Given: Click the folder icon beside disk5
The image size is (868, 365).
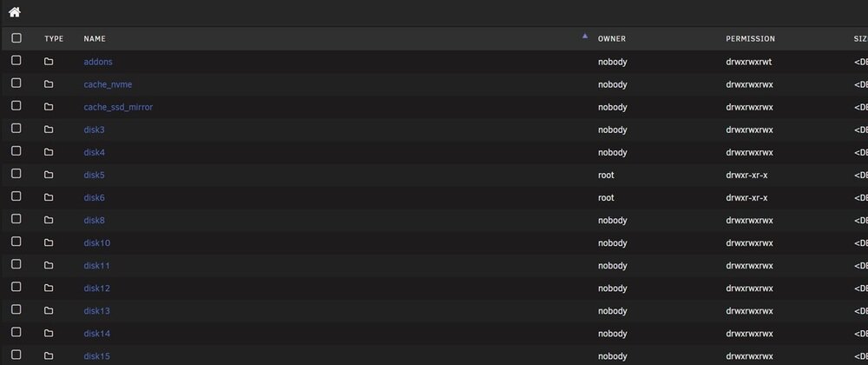Looking at the screenshot, I should (x=49, y=175).
